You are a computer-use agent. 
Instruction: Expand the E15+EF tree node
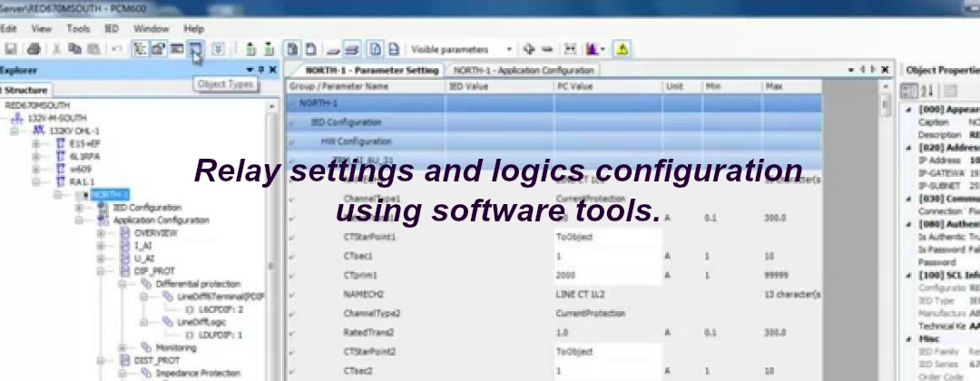coord(35,143)
